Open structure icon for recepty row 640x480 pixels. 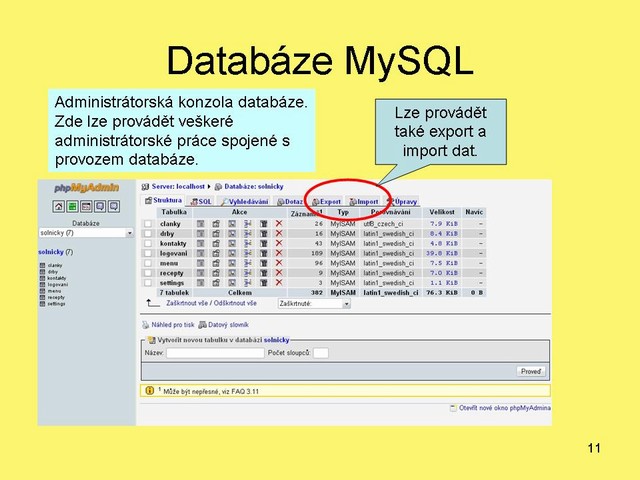tap(216, 273)
